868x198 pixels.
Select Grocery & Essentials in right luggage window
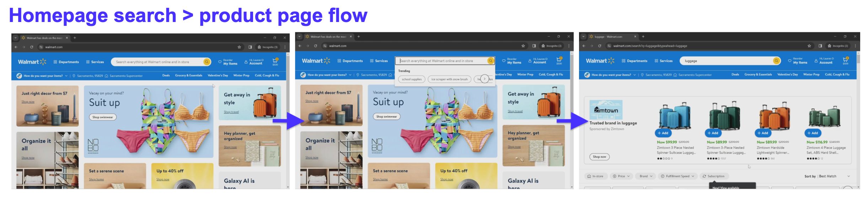point(758,75)
